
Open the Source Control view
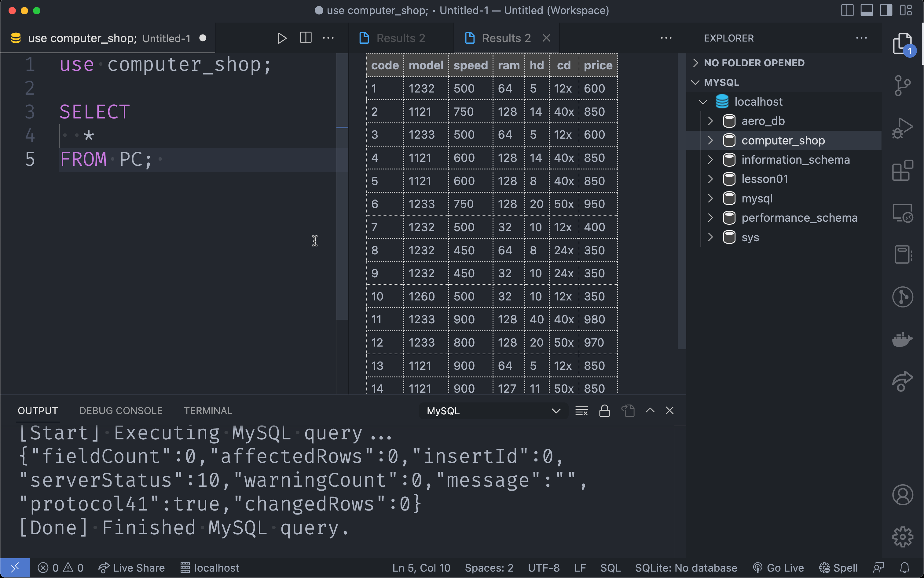(x=903, y=85)
